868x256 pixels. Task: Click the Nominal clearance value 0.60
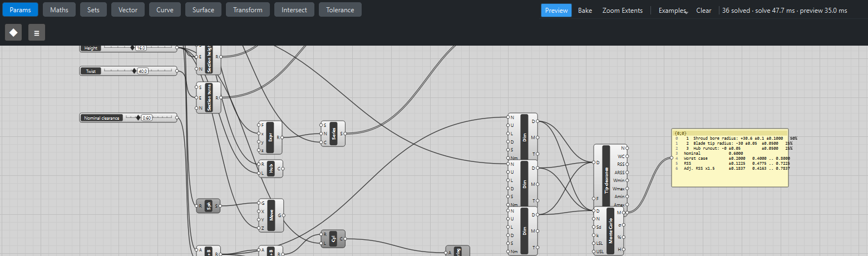coord(147,118)
